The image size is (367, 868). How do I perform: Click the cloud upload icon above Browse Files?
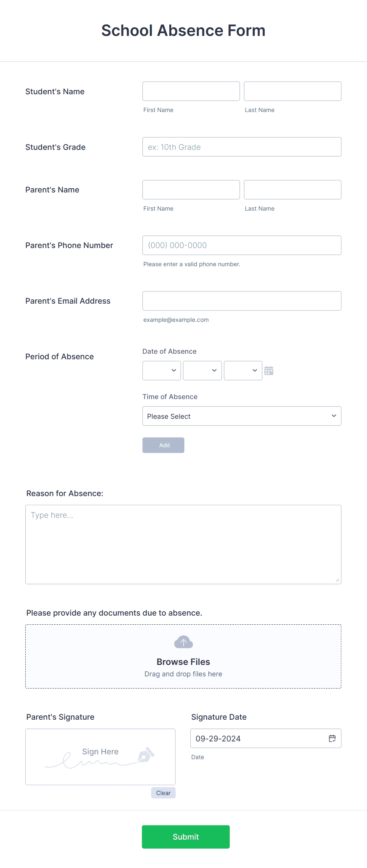click(x=183, y=641)
